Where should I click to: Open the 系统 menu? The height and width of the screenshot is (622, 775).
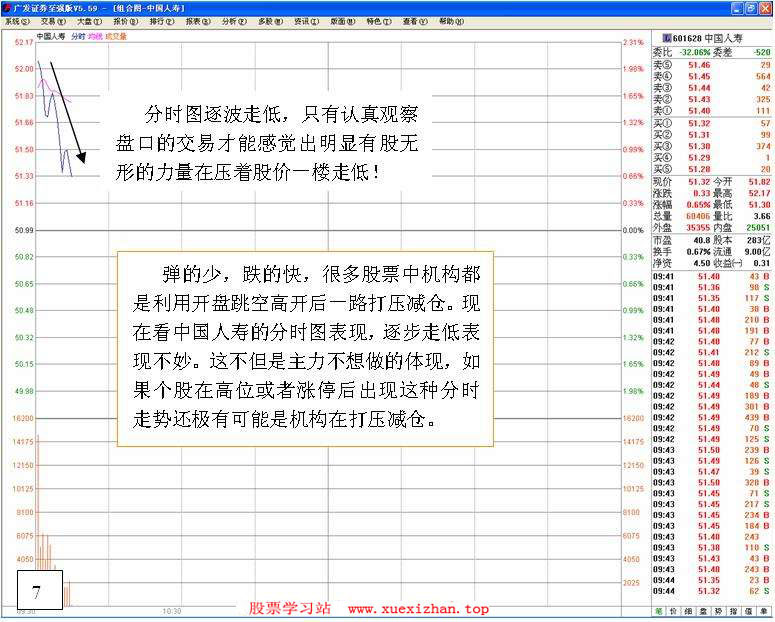coord(17,22)
